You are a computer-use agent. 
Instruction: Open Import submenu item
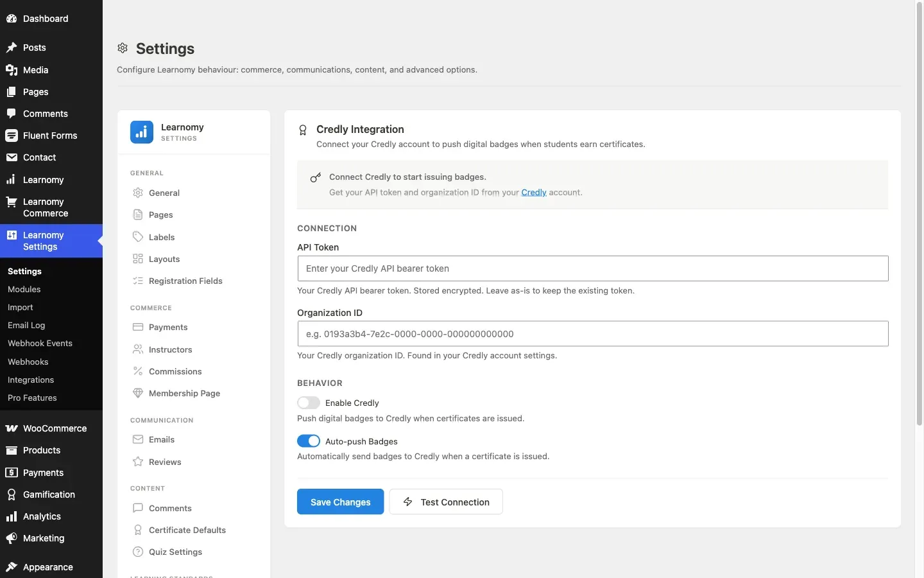[x=21, y=308]
